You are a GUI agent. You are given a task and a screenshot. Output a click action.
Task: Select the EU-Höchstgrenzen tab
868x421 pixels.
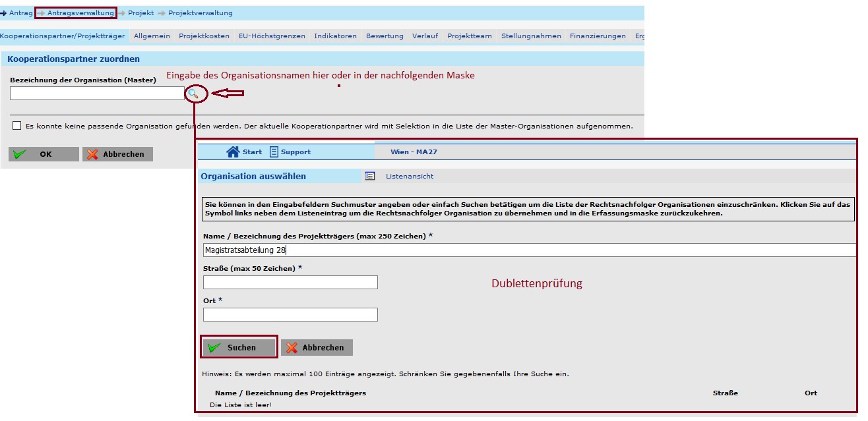point(272,36)
